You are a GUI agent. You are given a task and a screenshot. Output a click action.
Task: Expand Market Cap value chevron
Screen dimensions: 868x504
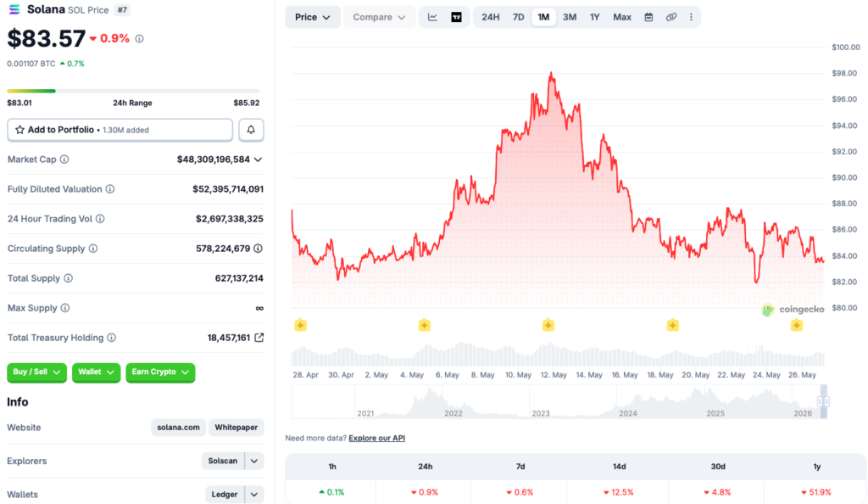tap(258, 160)
